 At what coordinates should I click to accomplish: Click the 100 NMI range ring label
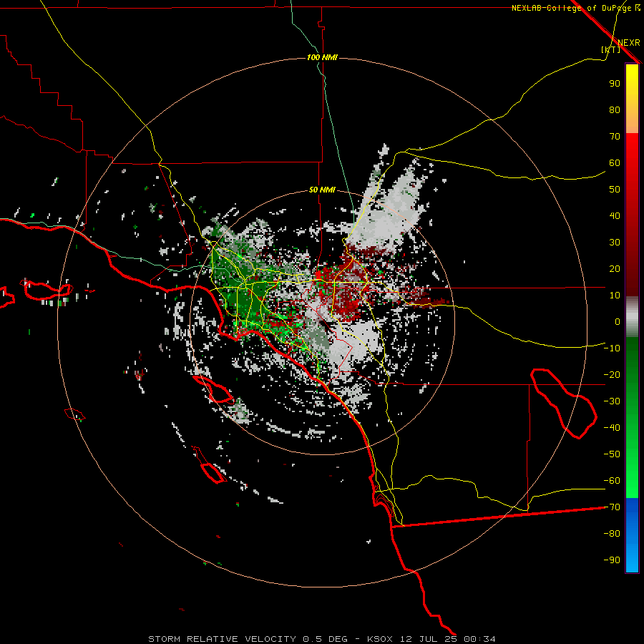click(x=322, y=57)
